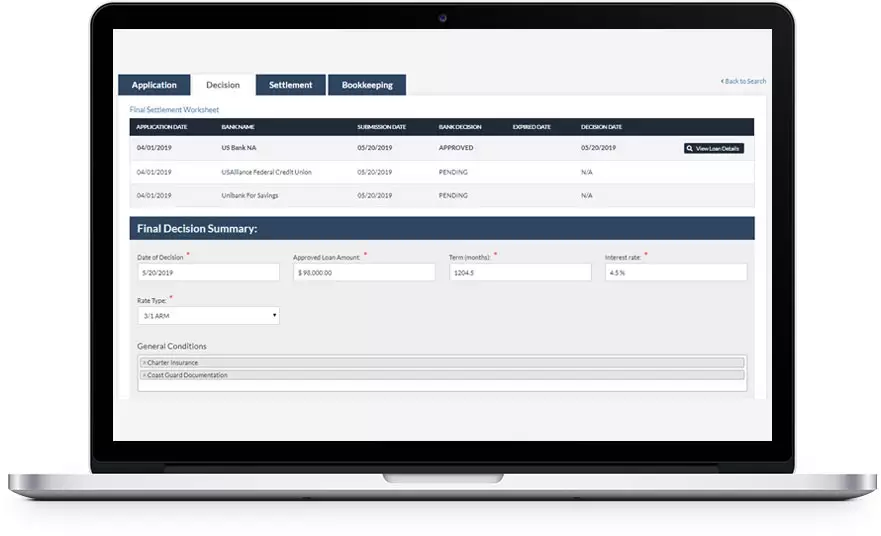This screenshot has width=881, height=536.
Task: Click submission date 05/20/2019 in Unibank row
Action: coord(375,196)
